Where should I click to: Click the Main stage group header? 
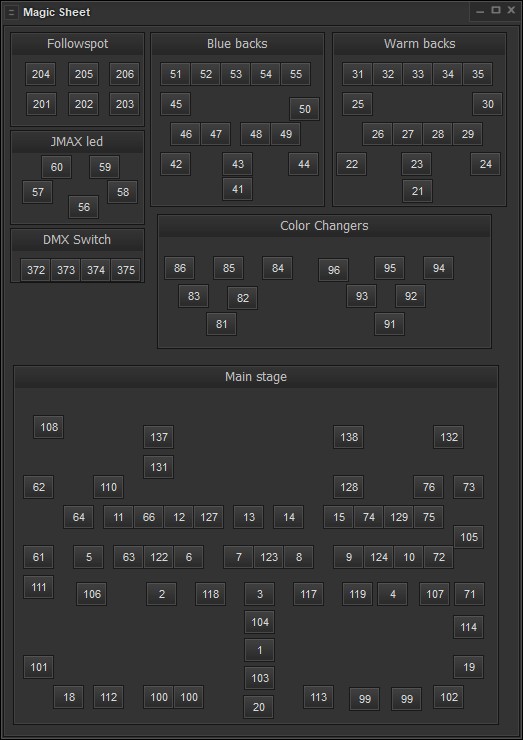pyautogui.click(x=256, y=377)
